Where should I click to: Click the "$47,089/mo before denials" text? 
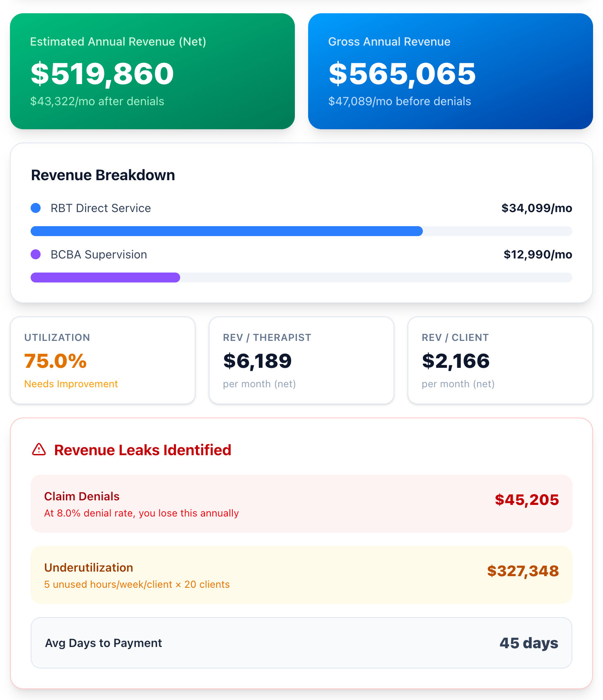[x=400, y=101]
